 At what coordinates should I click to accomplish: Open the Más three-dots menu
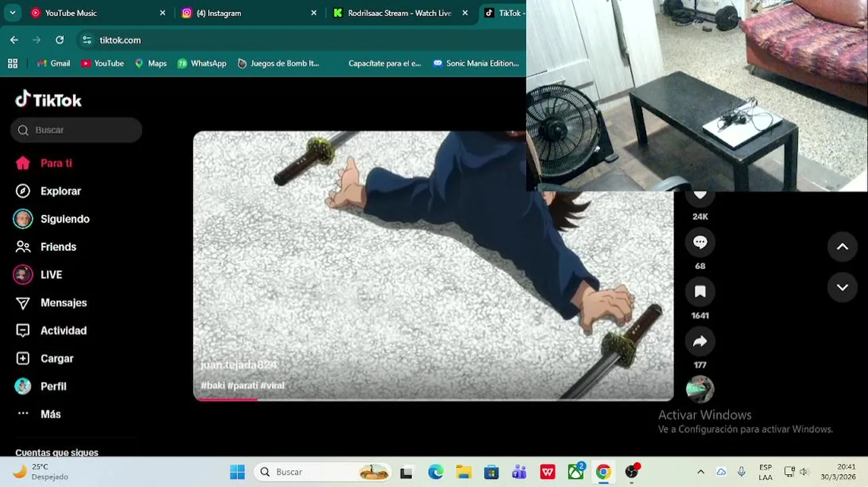(x=23, y=414)
